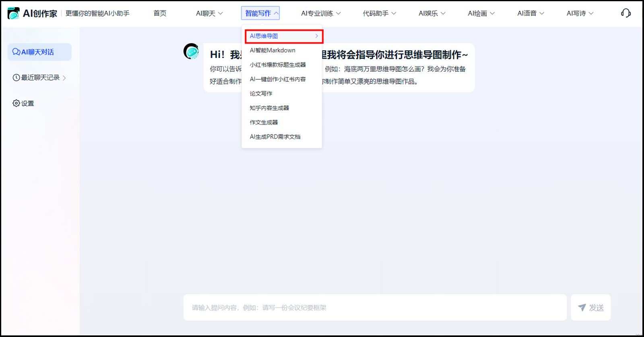This screenshot has height=337, width=644.
Task: Open the AI聊天对话 sidebar tab
Action: tap(39, 52)
